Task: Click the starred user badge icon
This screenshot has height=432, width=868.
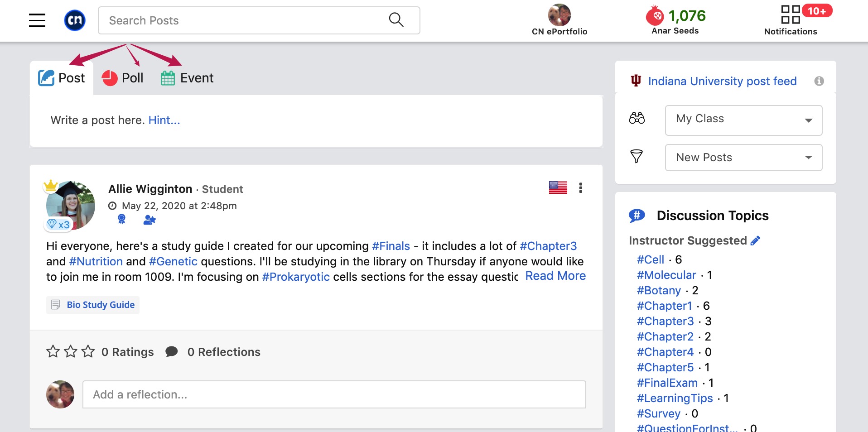Action: [x=149, y=220]
